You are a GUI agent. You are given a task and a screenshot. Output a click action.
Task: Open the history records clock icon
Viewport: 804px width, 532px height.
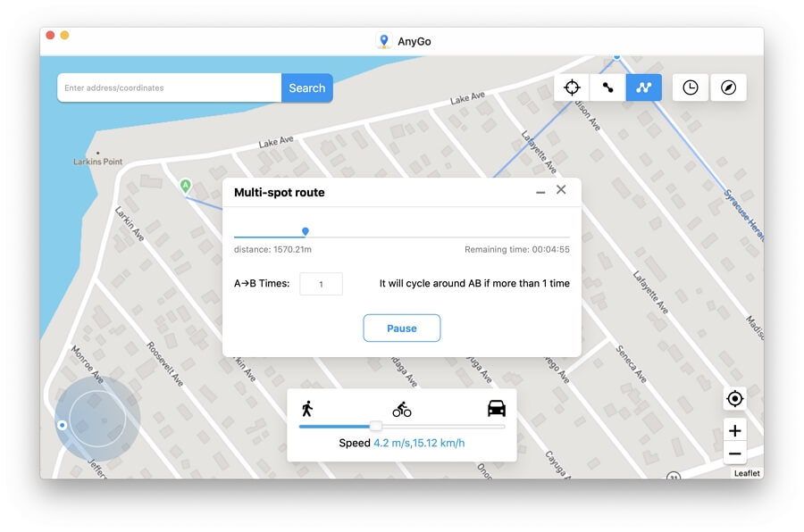[x=691, y=87]
